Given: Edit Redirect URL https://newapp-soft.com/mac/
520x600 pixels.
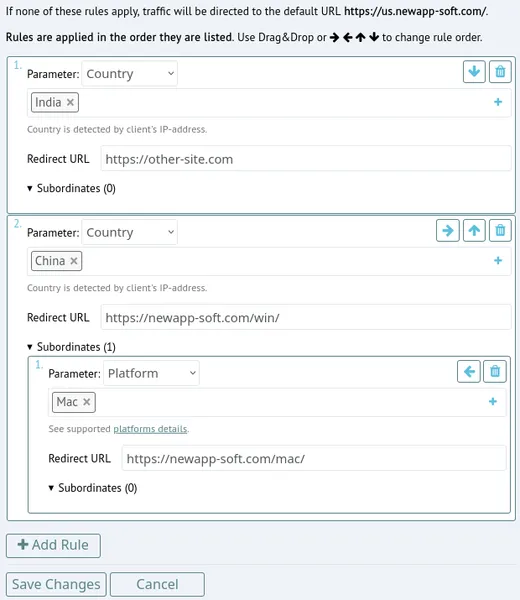Looking at the screenshot, I should pyautogui.click(x=314, y=458).
